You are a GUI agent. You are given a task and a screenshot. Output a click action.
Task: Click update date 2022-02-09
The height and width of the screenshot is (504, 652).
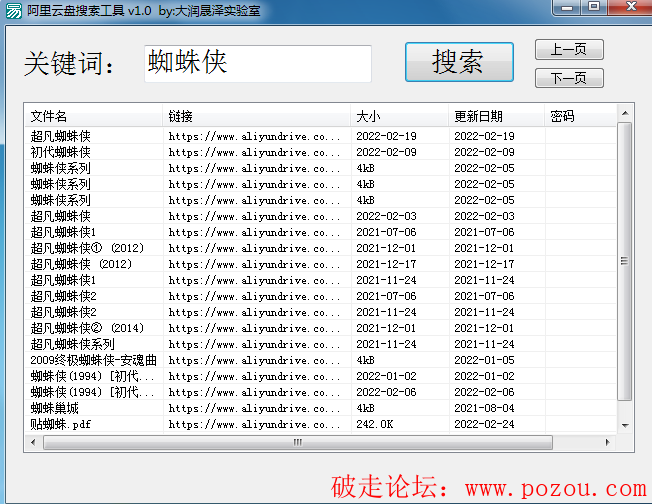pyautogui.click(x=484, y=152)
